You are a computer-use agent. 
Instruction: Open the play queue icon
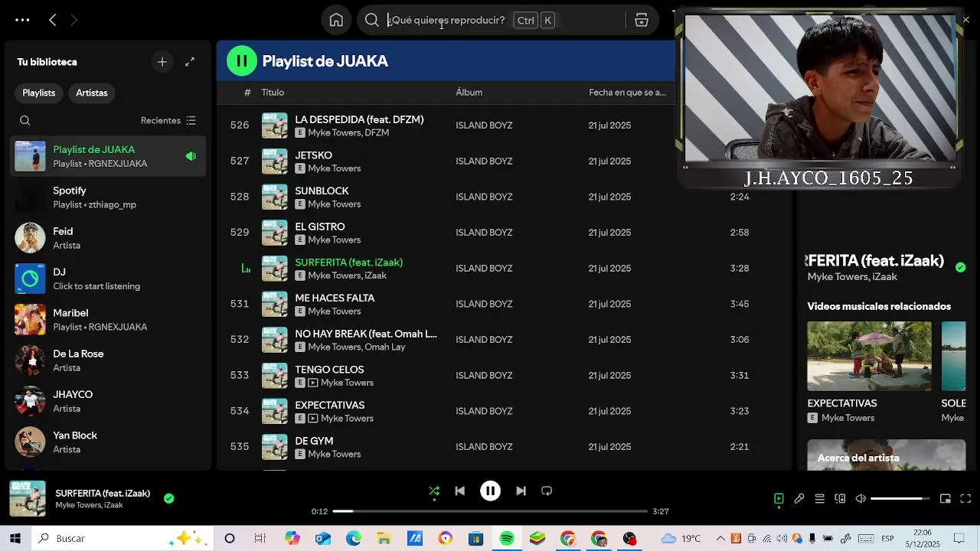(x=820, y=499)
